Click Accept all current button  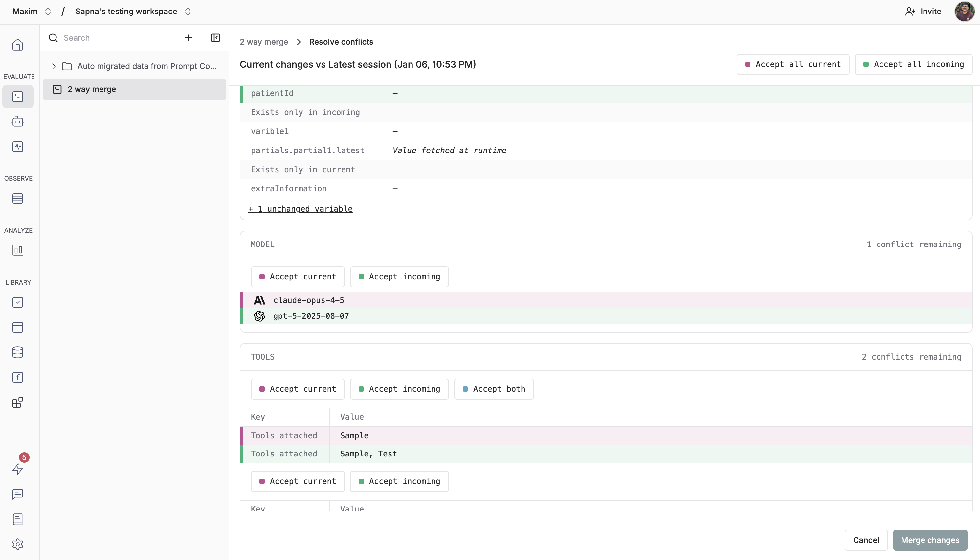792,64
